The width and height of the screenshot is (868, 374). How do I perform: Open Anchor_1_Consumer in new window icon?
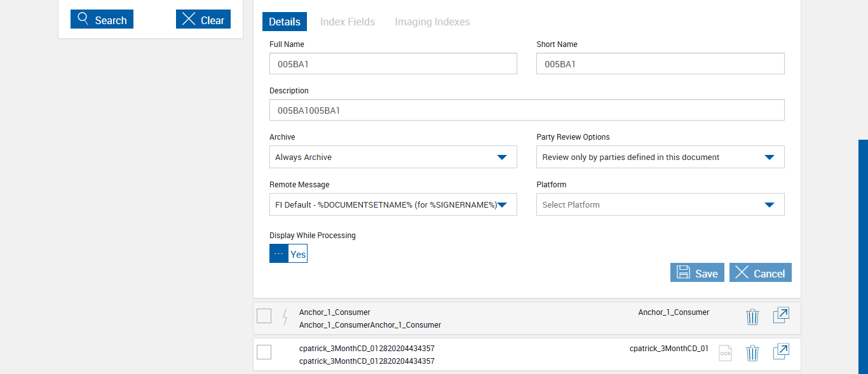pos(781,316)
